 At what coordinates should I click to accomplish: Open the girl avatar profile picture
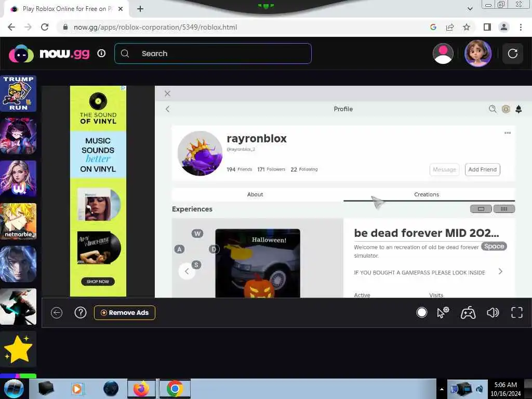[x=478, y=54]
